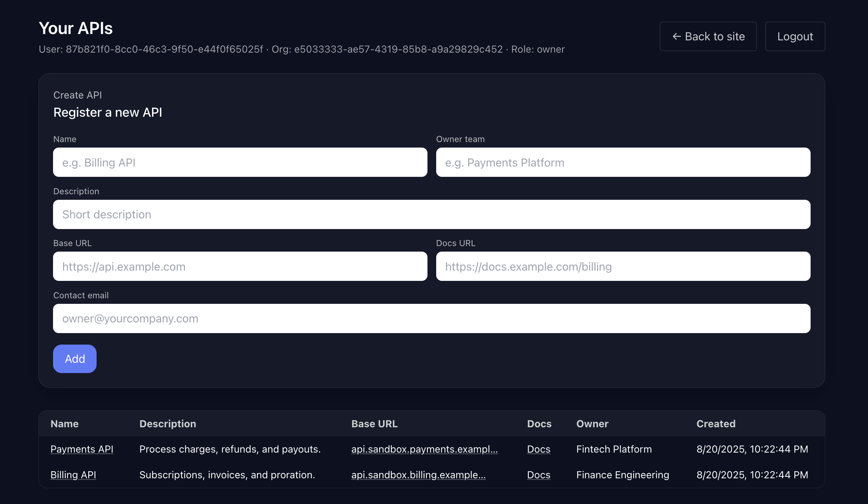Click the Name column header

(x=65, y=424)
